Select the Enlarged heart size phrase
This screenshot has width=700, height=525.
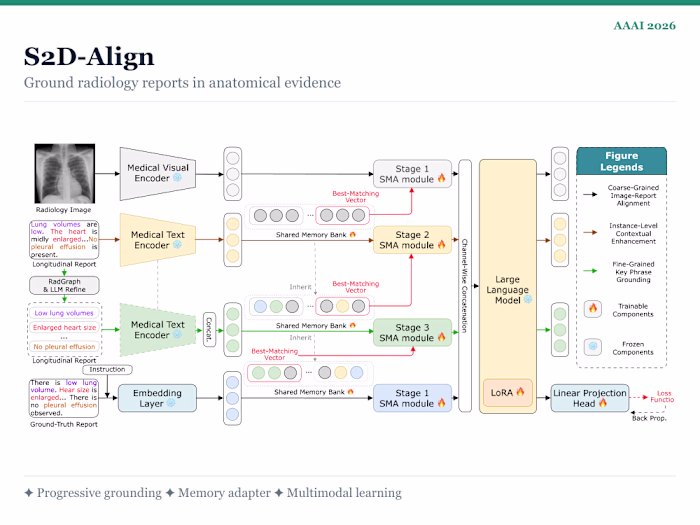pyautogui.click(x=64, y=327)
